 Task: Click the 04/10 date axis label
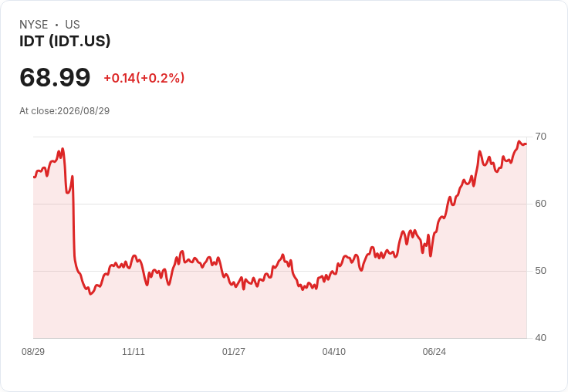[334, 351]
